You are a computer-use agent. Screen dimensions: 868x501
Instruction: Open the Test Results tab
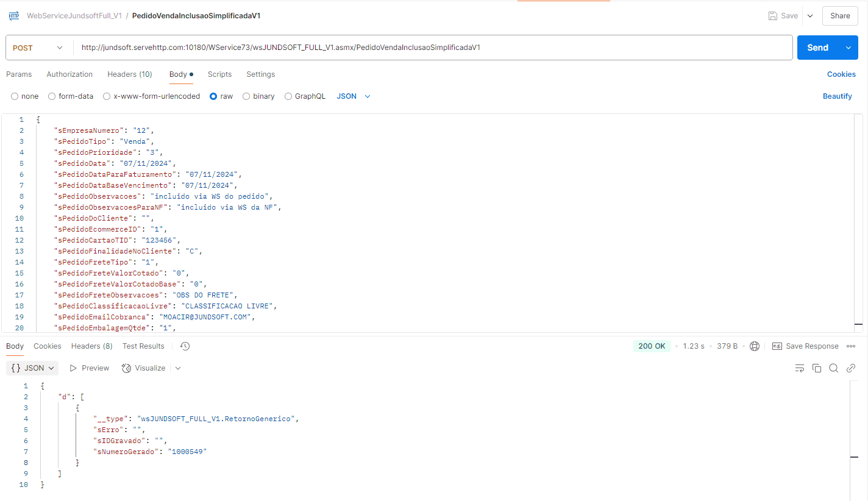[143, 346]
